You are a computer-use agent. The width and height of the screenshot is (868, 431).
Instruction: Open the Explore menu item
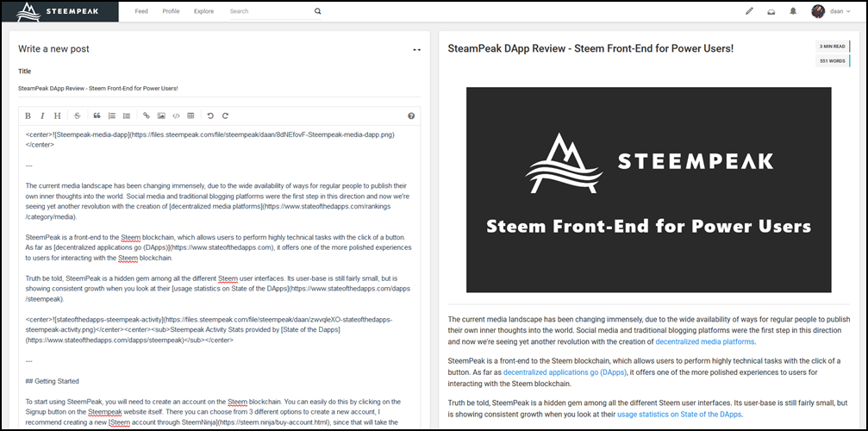[x=203, y=11]
